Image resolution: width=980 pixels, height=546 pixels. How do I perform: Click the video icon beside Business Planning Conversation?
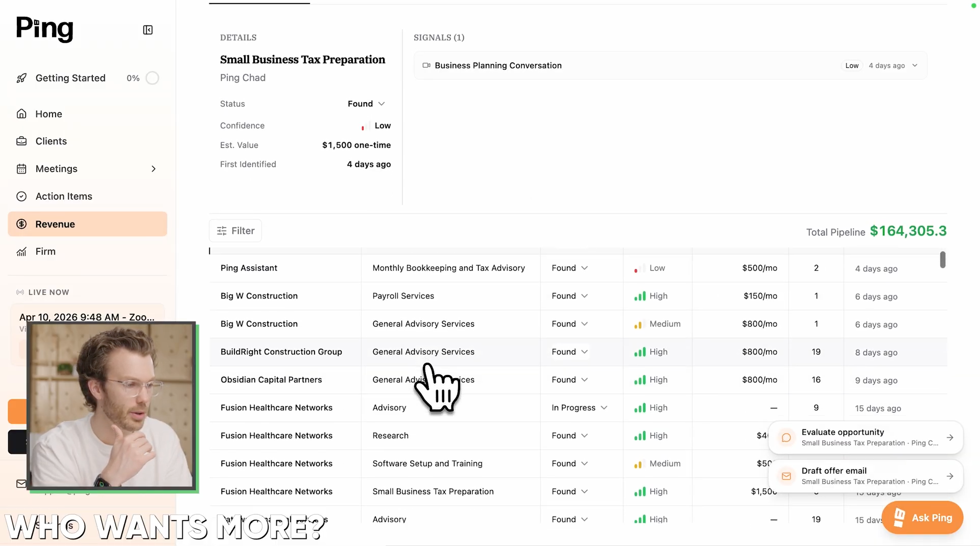tap(426, 65)
